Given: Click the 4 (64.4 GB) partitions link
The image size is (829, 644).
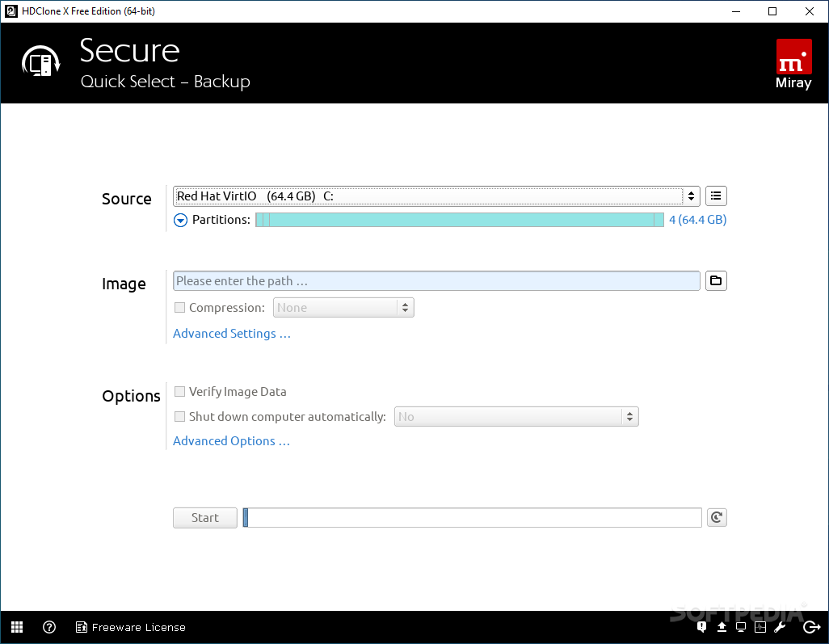Looking at the screenshot, I should 698,220.
